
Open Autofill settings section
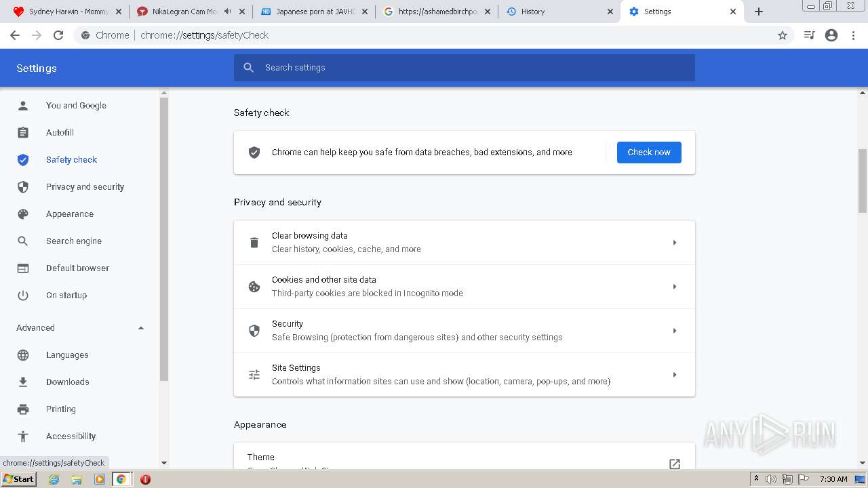60,133
